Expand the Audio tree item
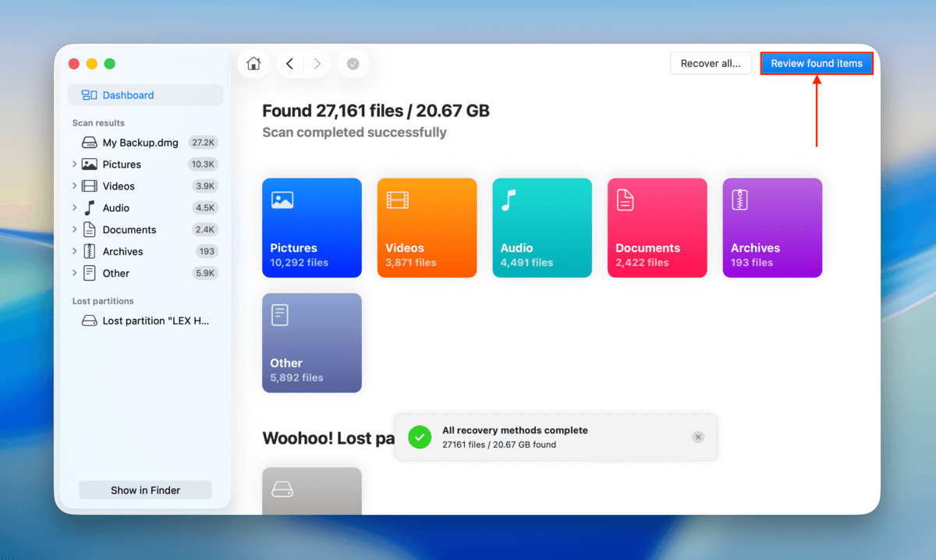The image size is (936, 560). (74, 208)
